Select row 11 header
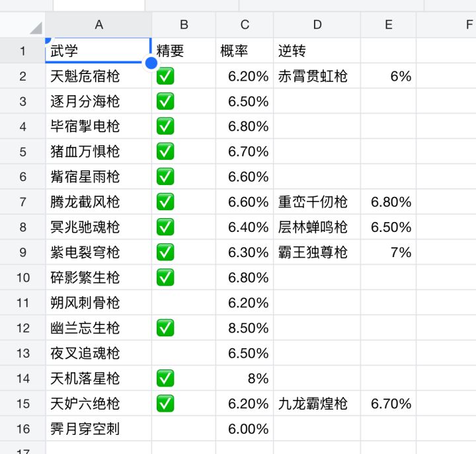This screenshot has width=476, height=454. tap(22, 303)
